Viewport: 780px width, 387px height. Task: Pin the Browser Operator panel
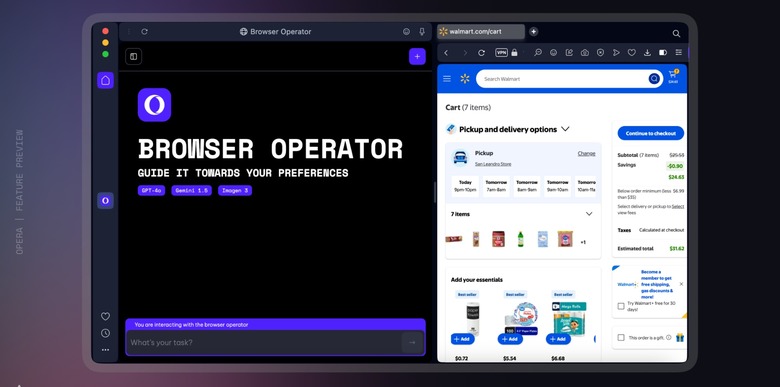(422, 31)
